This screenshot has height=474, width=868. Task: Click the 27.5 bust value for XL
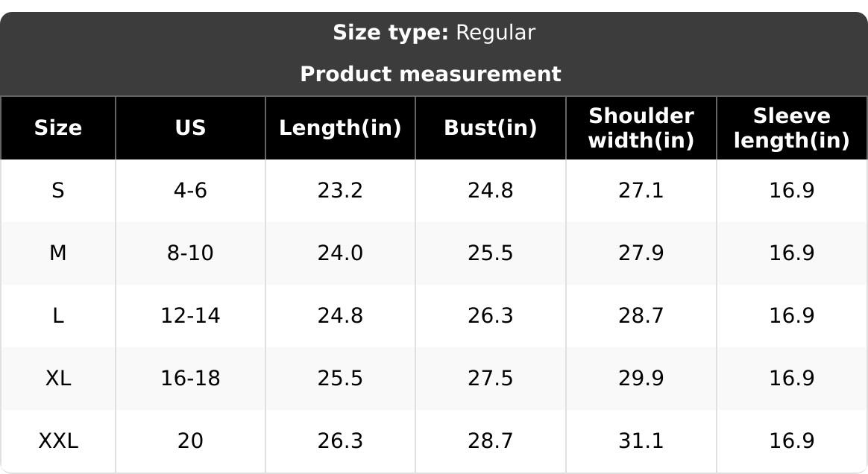(x=490, y=379)
